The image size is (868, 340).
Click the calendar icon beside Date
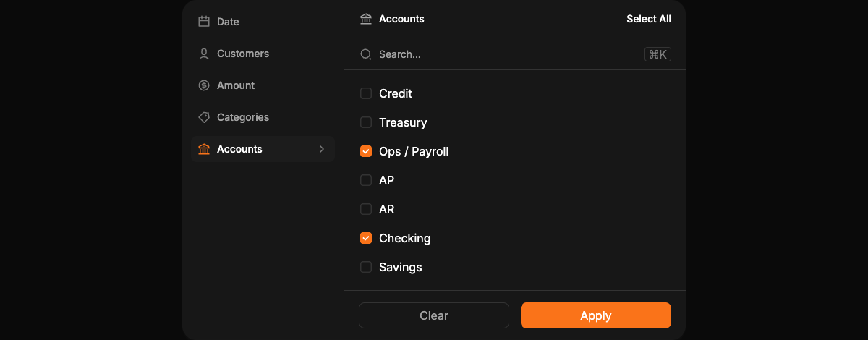[x=204, y=22]
